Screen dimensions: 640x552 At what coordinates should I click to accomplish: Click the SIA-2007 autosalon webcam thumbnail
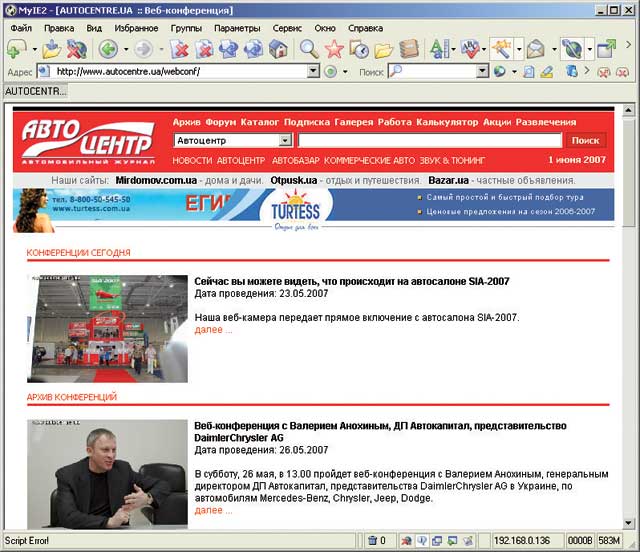click(107, 329)
